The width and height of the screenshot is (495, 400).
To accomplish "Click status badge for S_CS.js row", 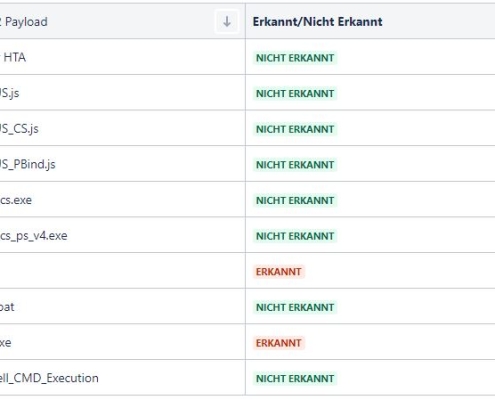I will click(295, 129).
